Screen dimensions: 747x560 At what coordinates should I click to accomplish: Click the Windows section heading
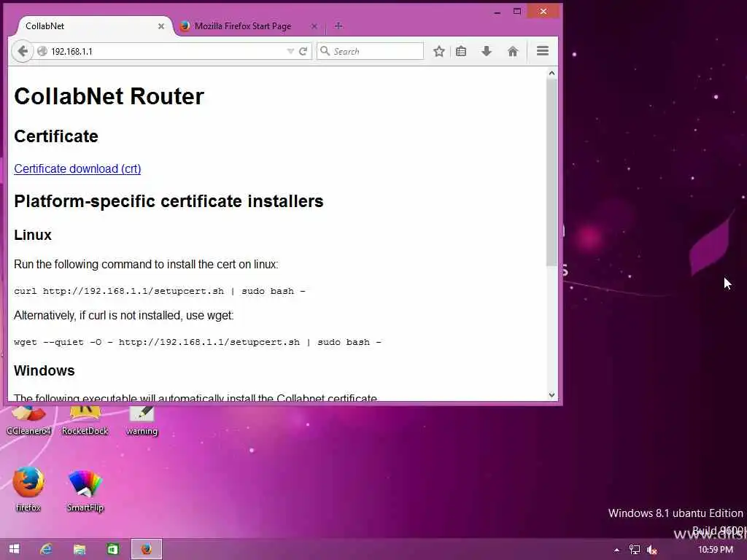[44, 370]
